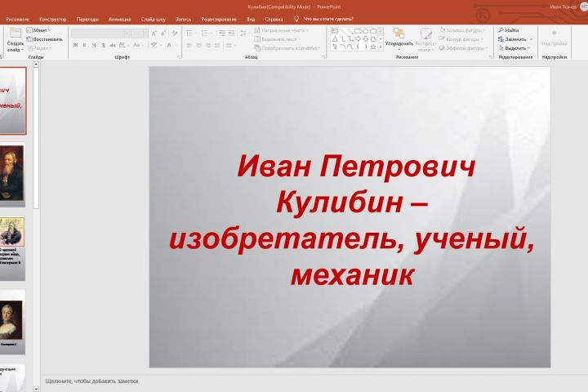Open Контур фигуры shape outline dropdown
The height and width of the screenshot is (392, 588).
[461, 39]
